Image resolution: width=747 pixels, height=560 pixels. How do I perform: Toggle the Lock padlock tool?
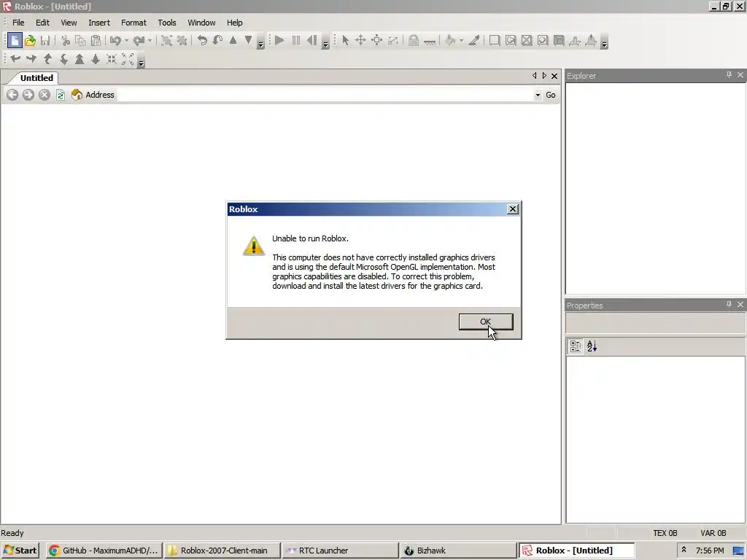414,41
